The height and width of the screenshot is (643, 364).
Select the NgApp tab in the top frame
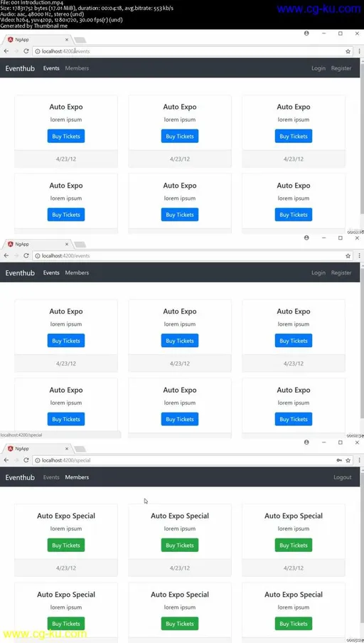[38, 39]
